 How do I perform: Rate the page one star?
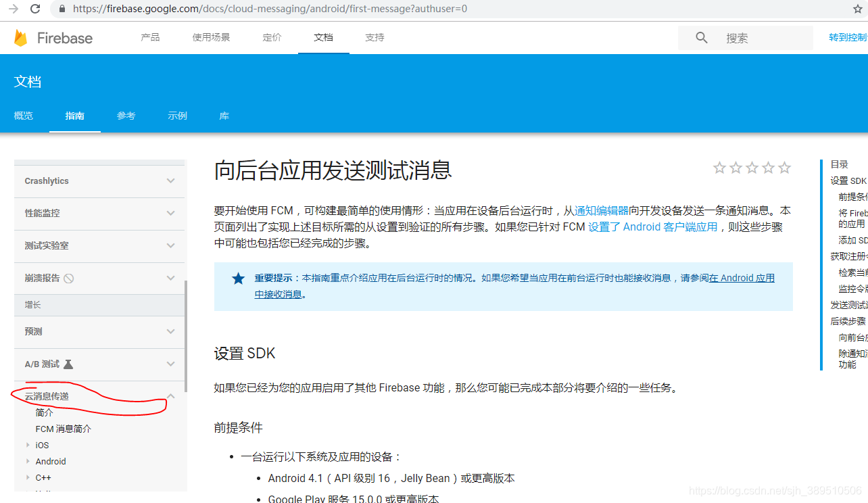pyautogui.click(x=719, y=168)
